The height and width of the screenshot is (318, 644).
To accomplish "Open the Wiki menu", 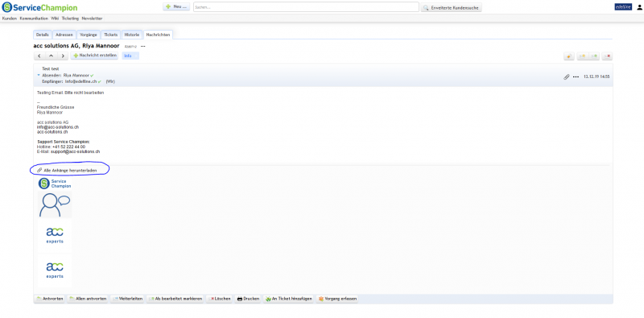I will [x=55, y=19].
